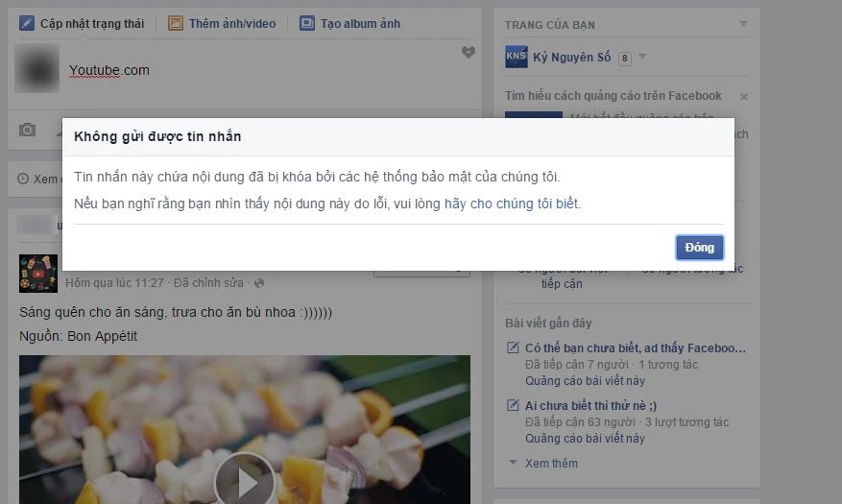
Task: Select the Tạo album ảnh tab
Action: [x=360, y=23]
